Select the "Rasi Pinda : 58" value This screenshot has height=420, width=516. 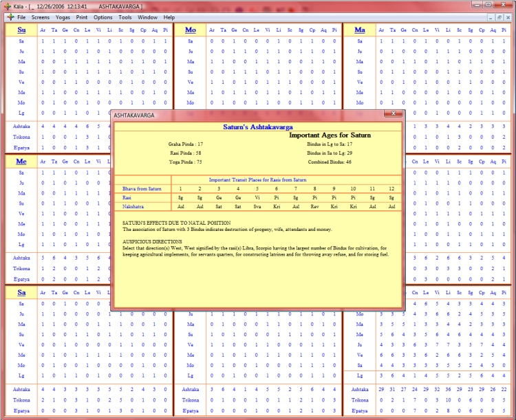pos(186,153)
